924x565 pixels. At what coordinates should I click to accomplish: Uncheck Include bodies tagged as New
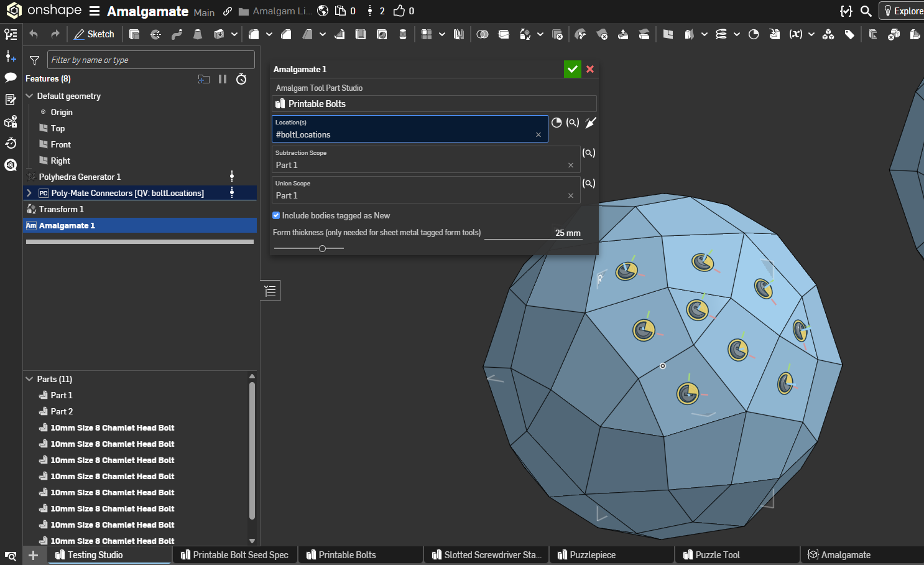(x=276, y=215)
